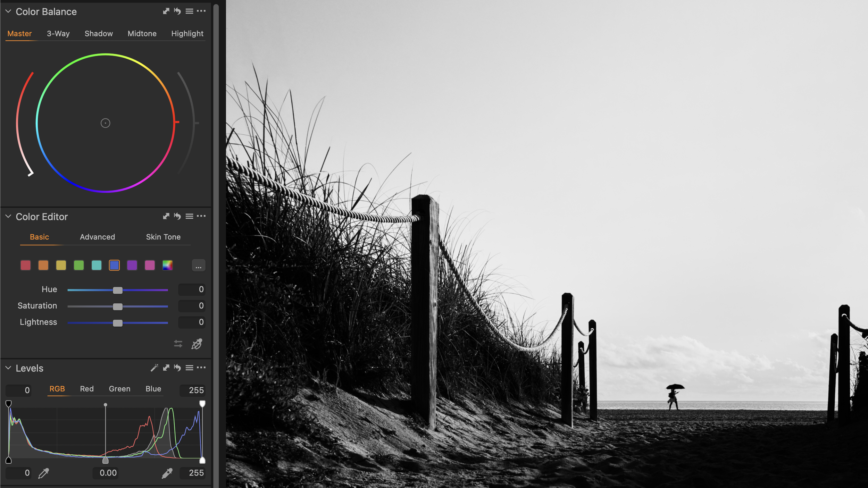The image size is (868, 488).
Task: Select the Red channel in Levels
Action: pyautogui.click(x=87, y=389)
